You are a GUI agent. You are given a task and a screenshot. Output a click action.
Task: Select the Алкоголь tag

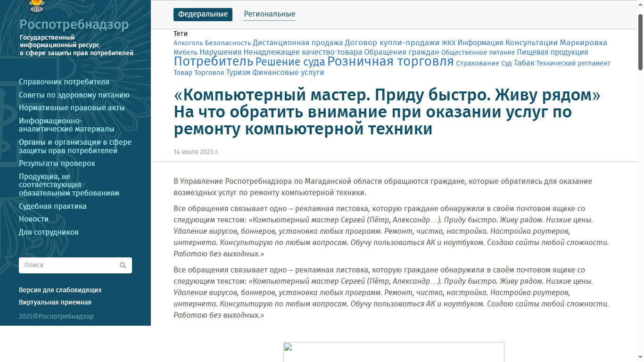(188, 43)
